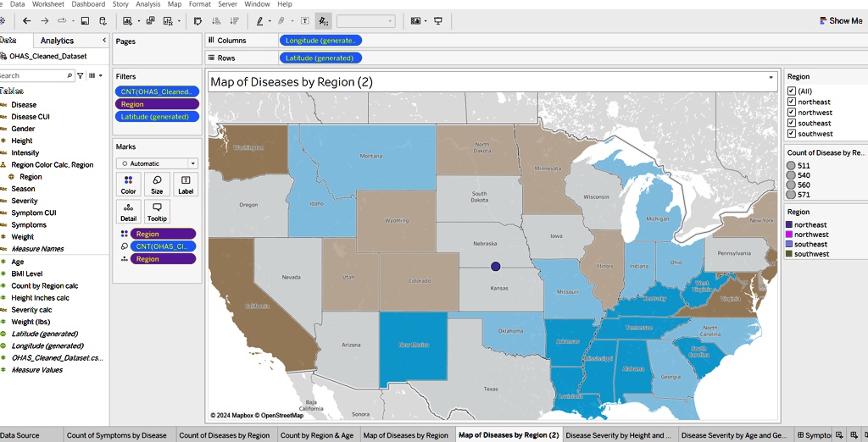Viewport: 868px width, 442px height.
Task: Click the purple circle mark on Kansas
Action: pyautogui.click(x=495, y=267)
